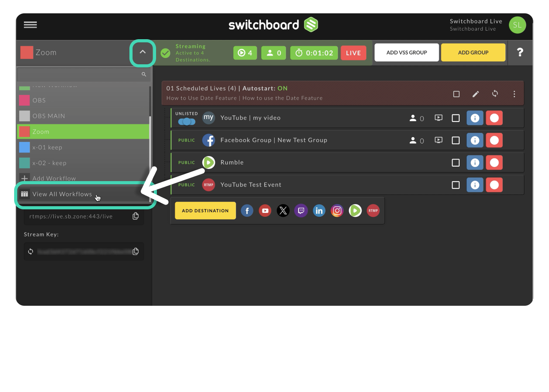Stop the YouTube Test Event destination
Image resolution: width=549 pixels, height=392 pixels.
(x=494, y=185)
